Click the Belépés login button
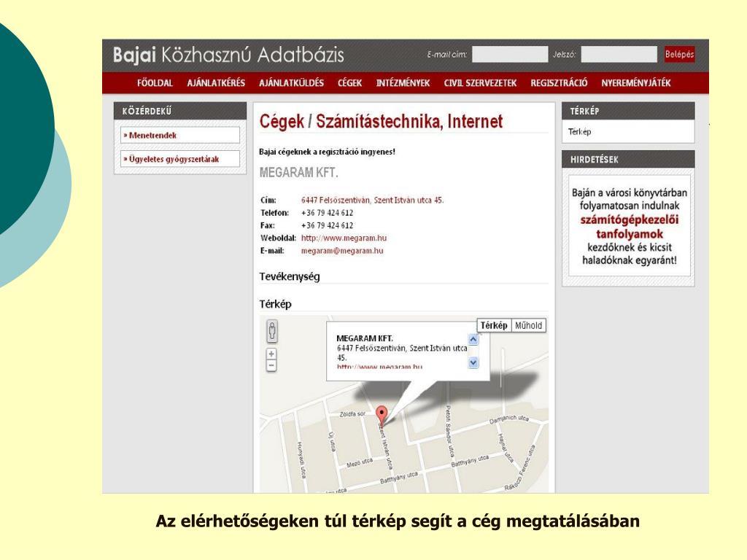 679,54
